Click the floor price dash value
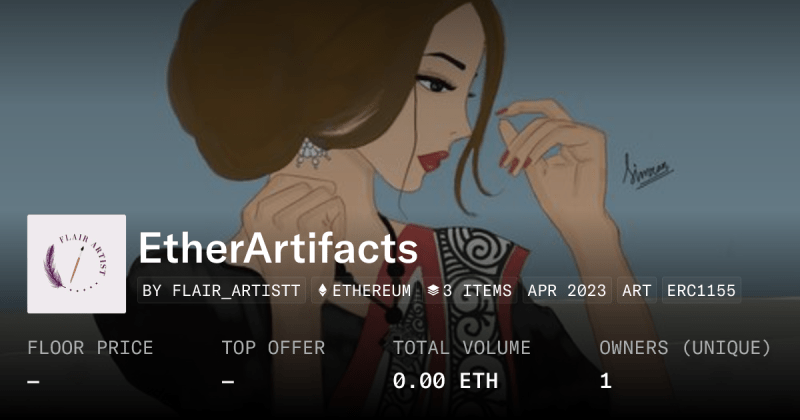The height and width of the screenshot is (420, 800). pos(34,381)
